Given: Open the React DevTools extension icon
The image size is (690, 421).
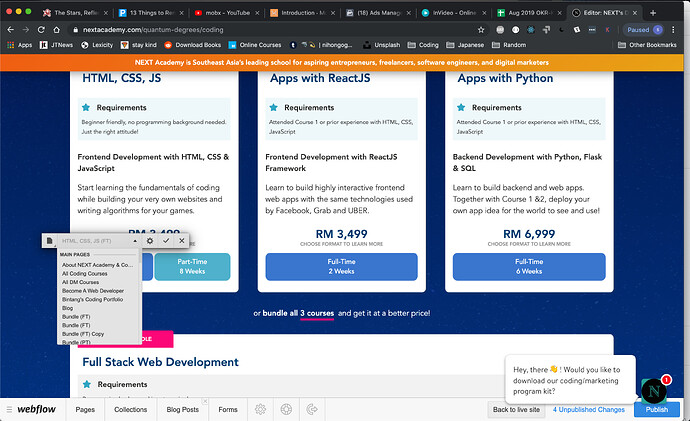Looking at the screenshot, I should [x=531, y=30].
